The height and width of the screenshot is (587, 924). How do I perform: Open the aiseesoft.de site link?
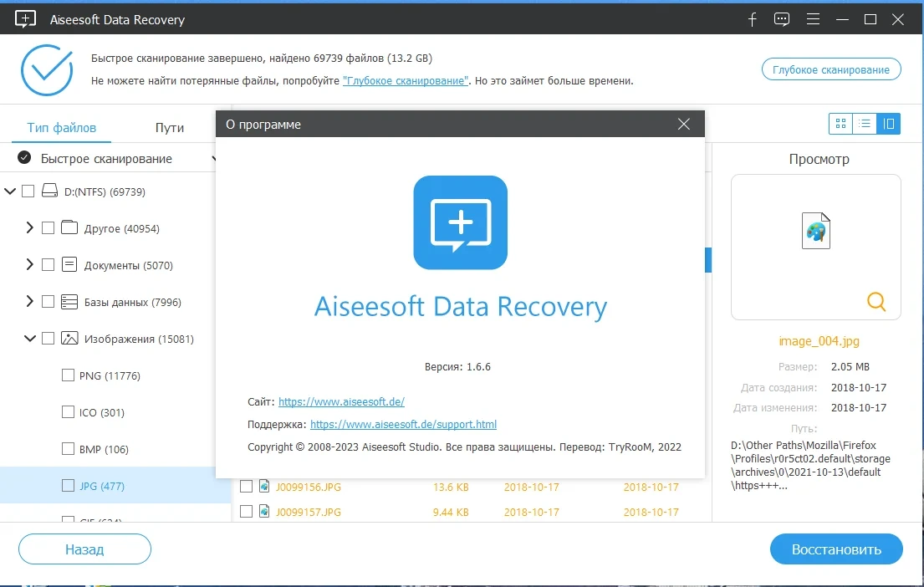(x=341, y=402)
